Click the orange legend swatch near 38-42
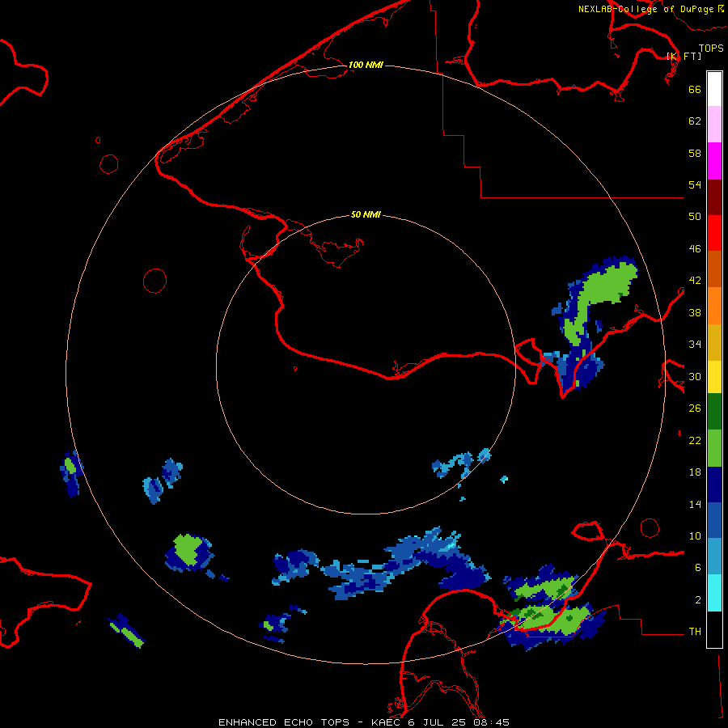Image resolution: width=728 pixels, height=728 pixels. (714, 306)
